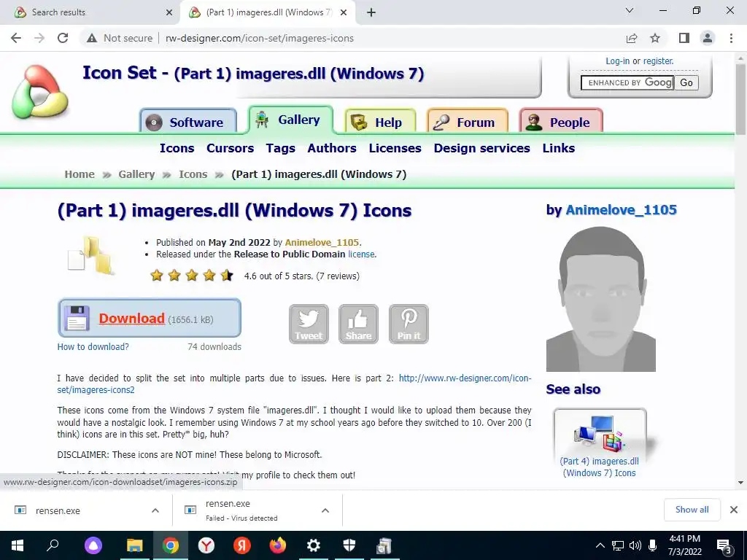747x560 pixels.
Task: Click the purple Alice assistant taskbar icon
Action: [93, 545]
